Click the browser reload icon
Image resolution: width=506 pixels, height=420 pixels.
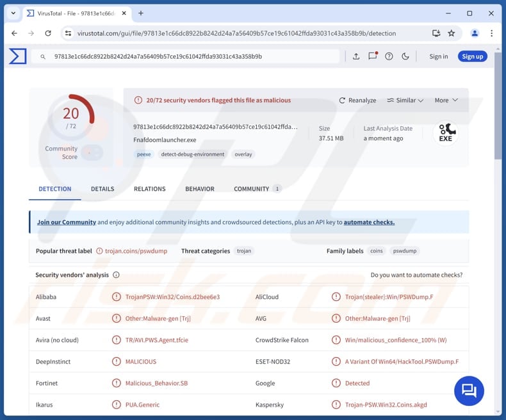tap(48, 33)
